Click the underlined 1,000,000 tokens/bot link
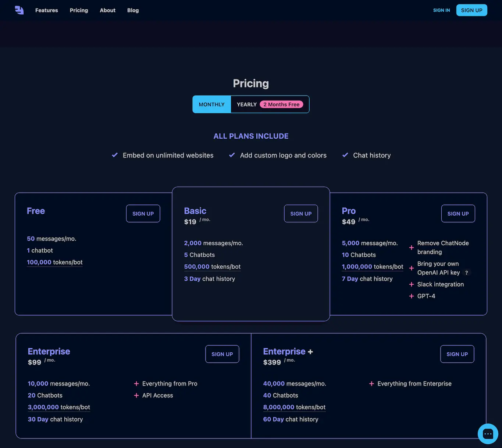The height and width of the screenshot is (448, 502). 372,267
